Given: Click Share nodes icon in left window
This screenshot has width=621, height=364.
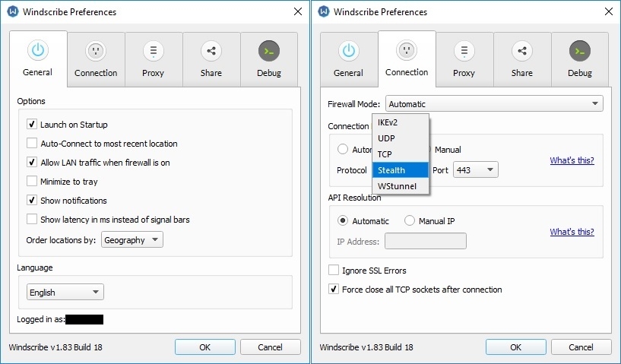Looking at the screenshot, I should (x=211, y=51).
